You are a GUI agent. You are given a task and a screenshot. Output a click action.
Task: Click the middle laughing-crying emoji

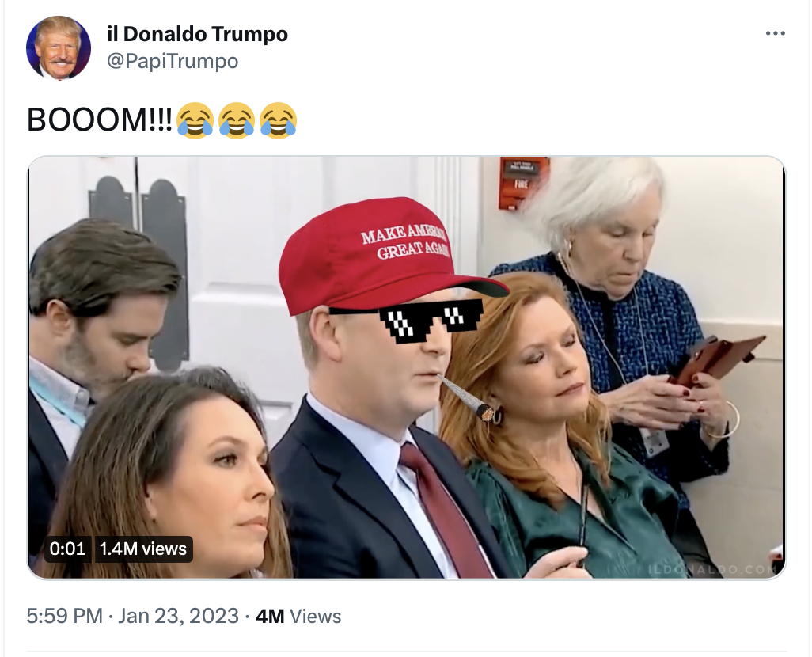pyautogui.click(x=237, y=120)
